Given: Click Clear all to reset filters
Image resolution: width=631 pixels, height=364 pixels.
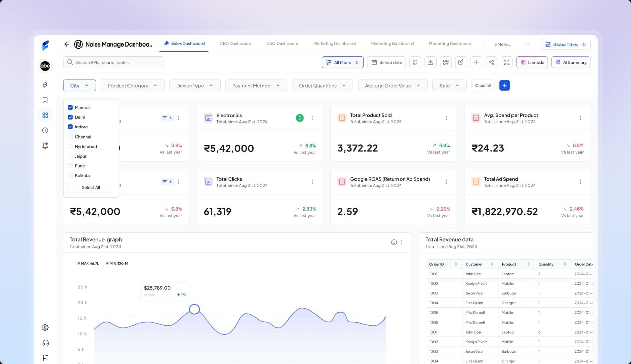Looking at the screenshot, I should pyautogui.click(x=483, y=85).
